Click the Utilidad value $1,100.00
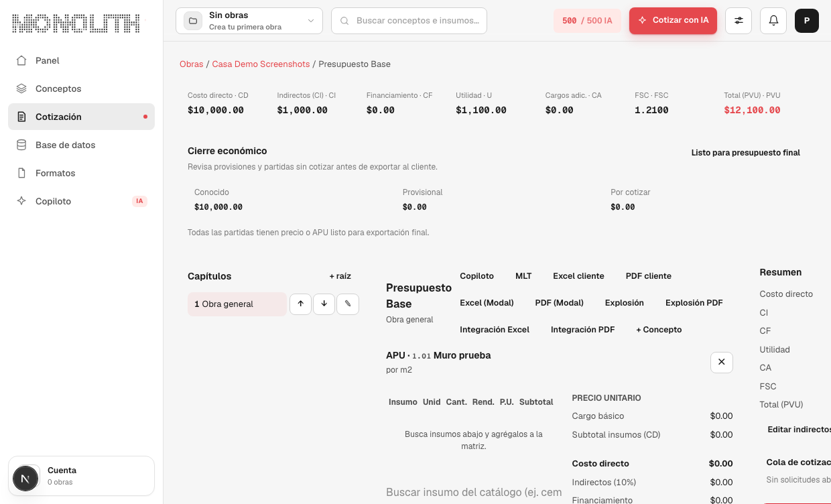 [x=481, y=111]
